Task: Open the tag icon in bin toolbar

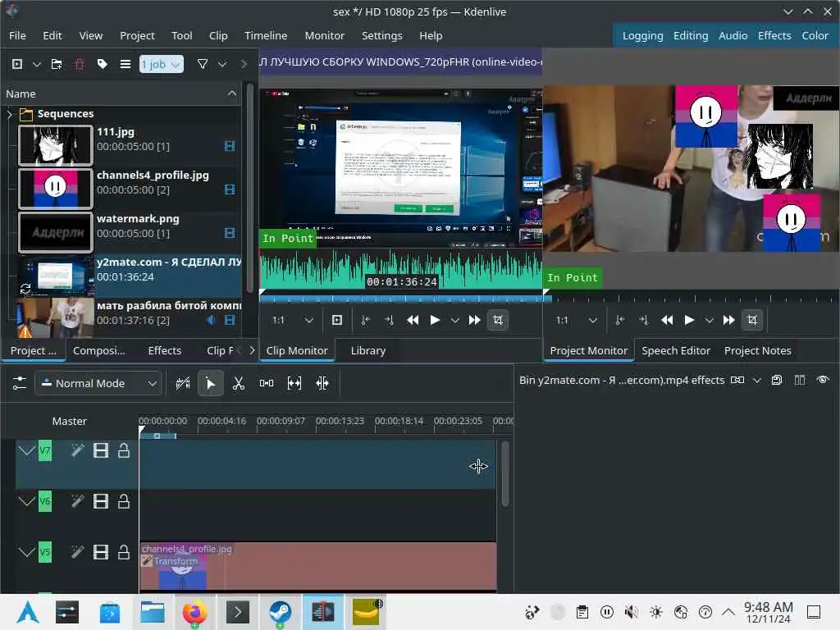Action: click(x=102, y=64)
